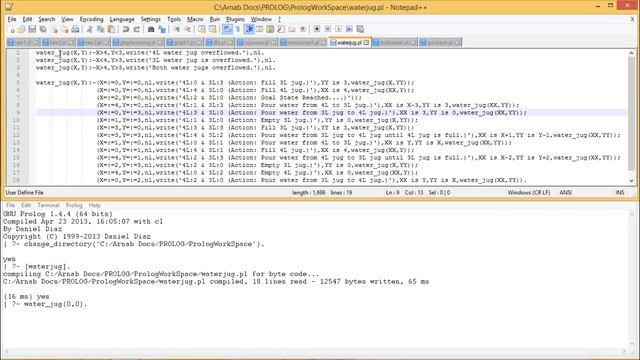Open the Prolog menu in console
Viewport: 640px width, 360px height.
74,205
